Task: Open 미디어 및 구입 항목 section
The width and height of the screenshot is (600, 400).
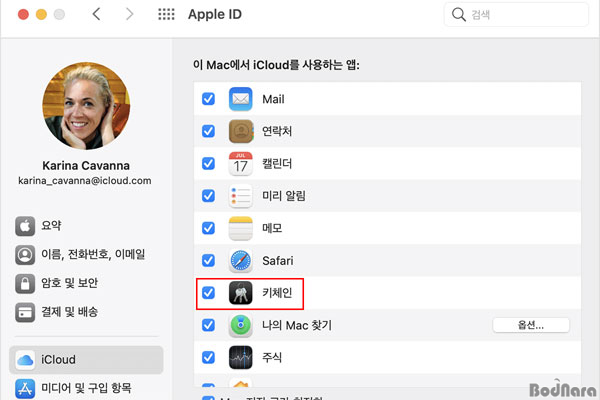Action: coord(86,388)
